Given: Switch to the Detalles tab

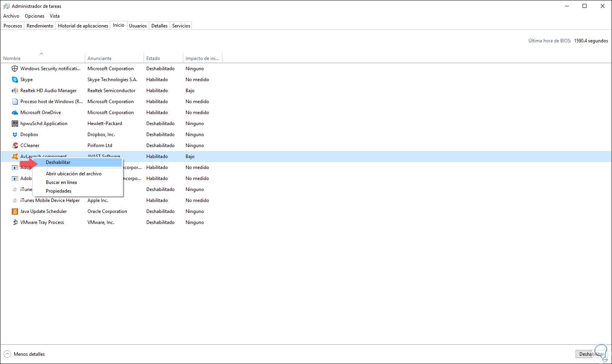Looking at the screenshot, I should pos(159,26).
